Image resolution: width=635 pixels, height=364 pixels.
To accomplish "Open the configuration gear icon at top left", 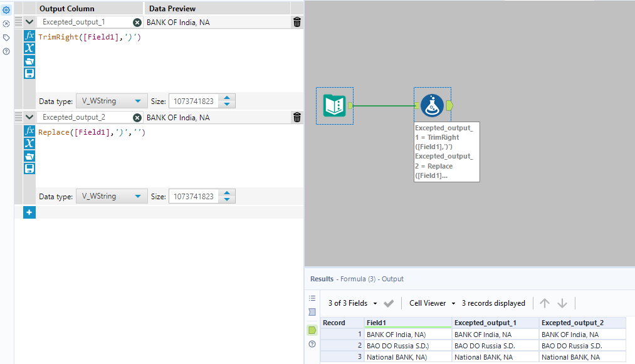I will click(6, 9).
